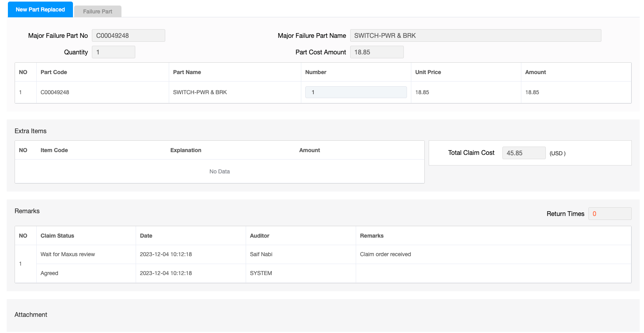Click the Quantity input field
This screenshot has width=644, height=333.
[113, 52]
